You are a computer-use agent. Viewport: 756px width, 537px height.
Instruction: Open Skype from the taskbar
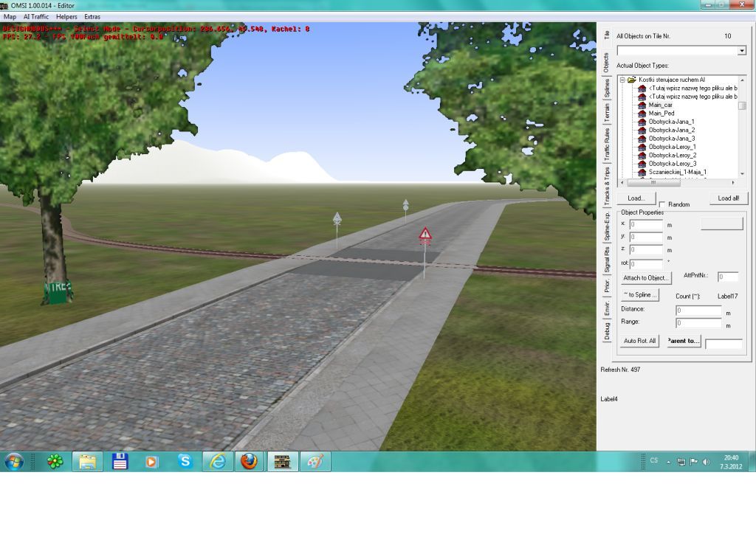pyautogui.click(x=185, y=462)
